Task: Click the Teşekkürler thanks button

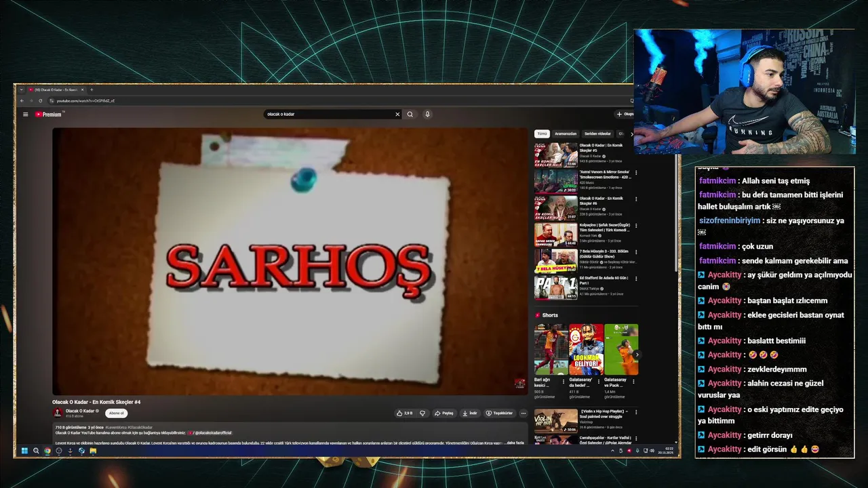Action: (499, 413)
